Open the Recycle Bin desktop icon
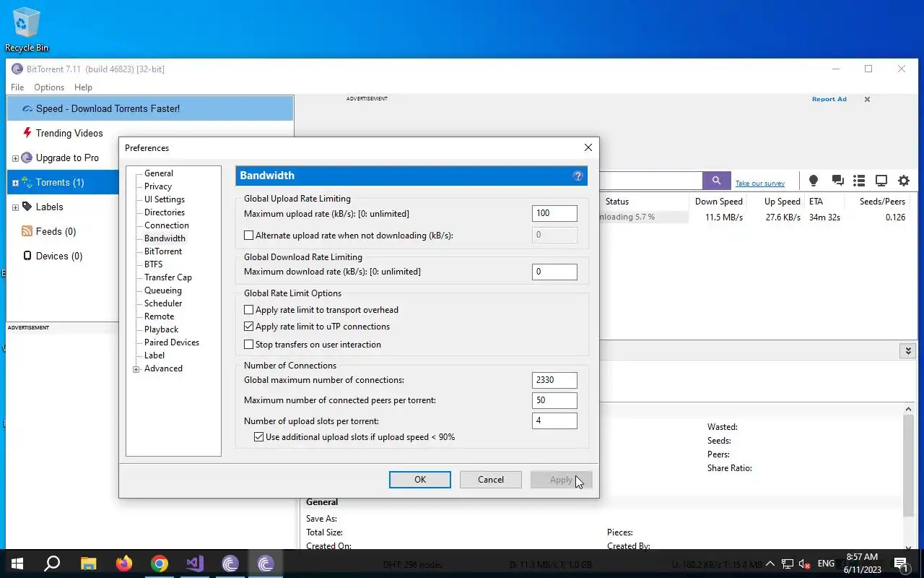Screen dimensions: 924x578 [x=27, y=29]
